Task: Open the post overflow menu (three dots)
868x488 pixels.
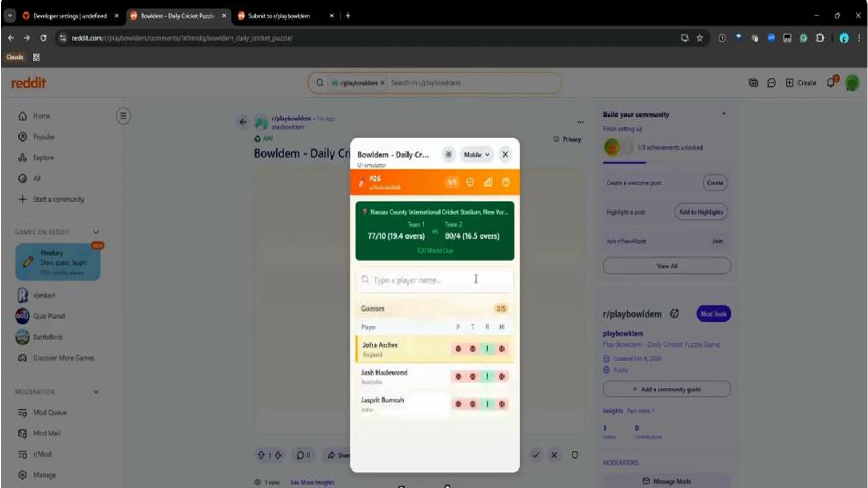Action: [580, 122]
